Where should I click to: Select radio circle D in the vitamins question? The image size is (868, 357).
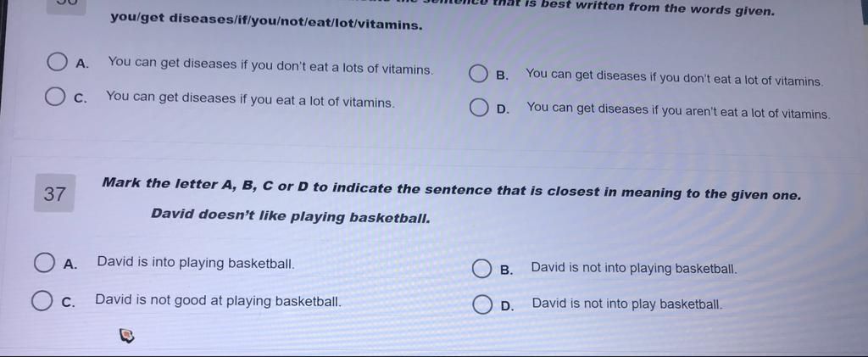(479, 108)
